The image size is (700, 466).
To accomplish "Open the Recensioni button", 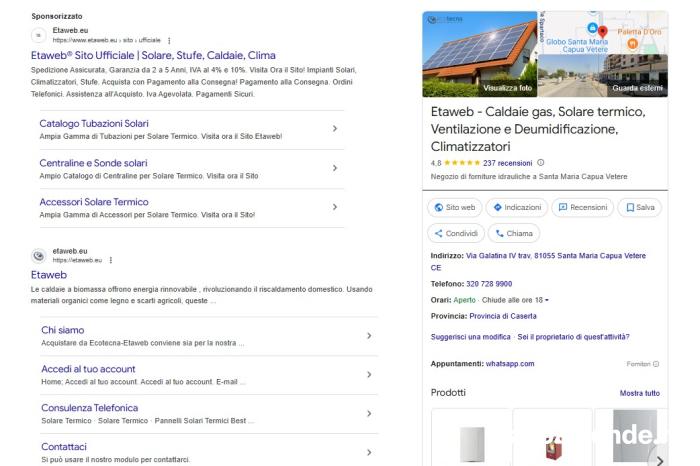I will click(x=583, y=208).
